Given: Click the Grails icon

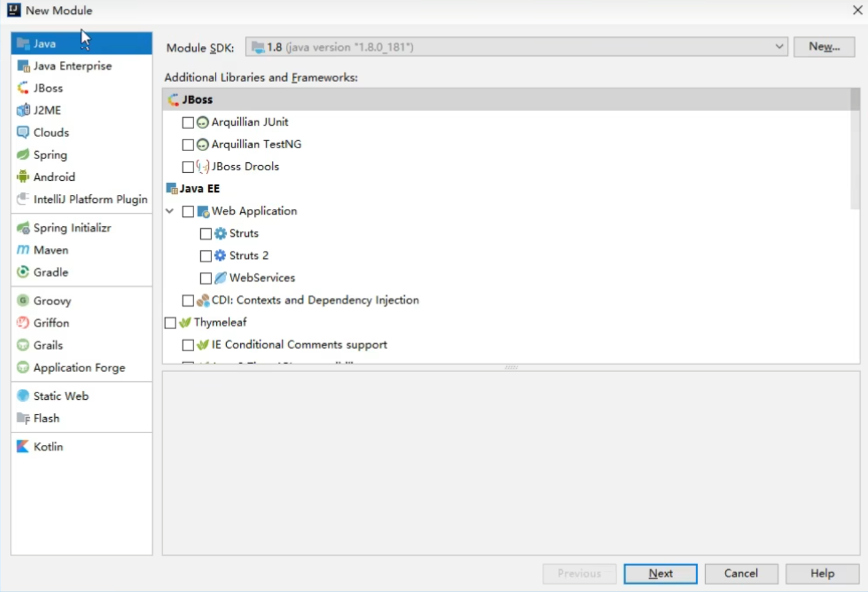Looking at the screenshot, I should 23,345.
